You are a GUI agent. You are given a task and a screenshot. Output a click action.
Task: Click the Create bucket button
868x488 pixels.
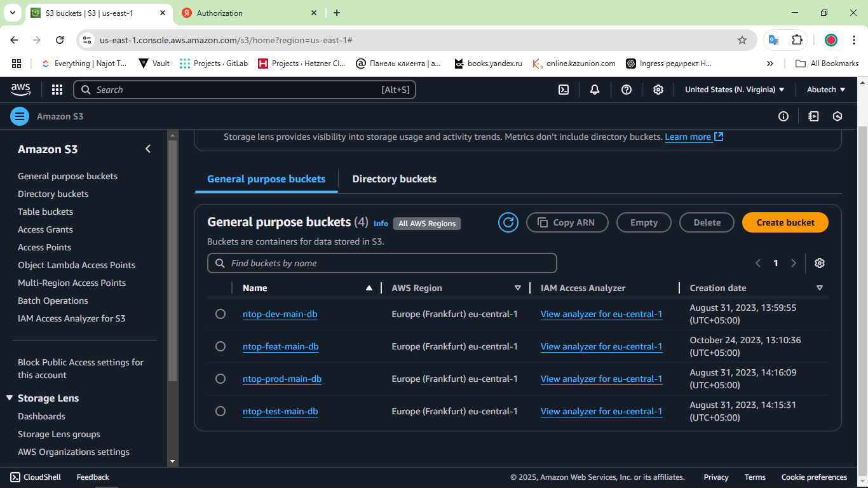pyautogui.click(x=785, y=222)
